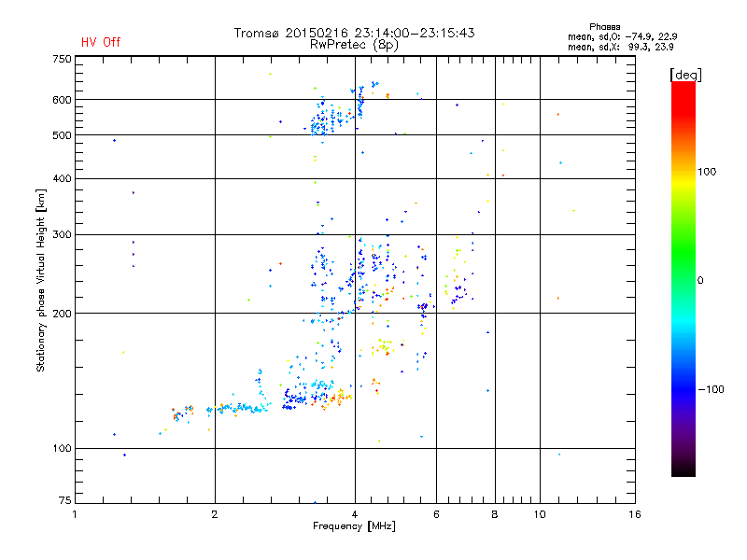Click the 'Phases' heading in the stats block

coord(604,27)
